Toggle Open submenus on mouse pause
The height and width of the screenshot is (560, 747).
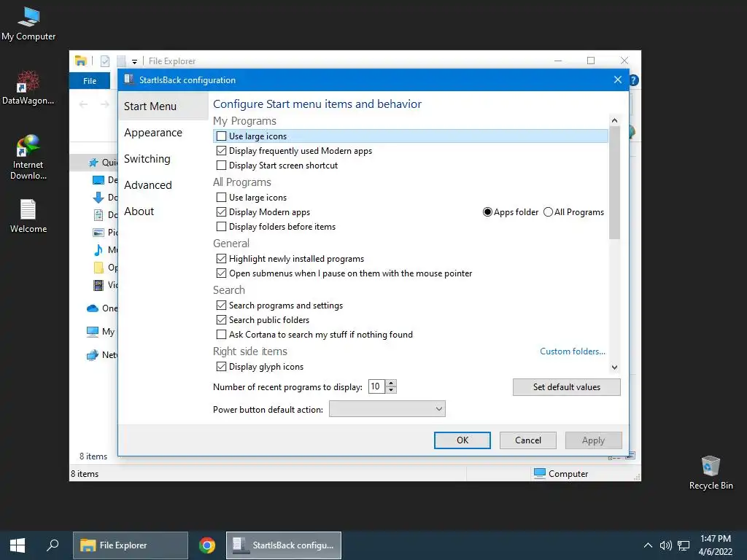pos(221,273)
